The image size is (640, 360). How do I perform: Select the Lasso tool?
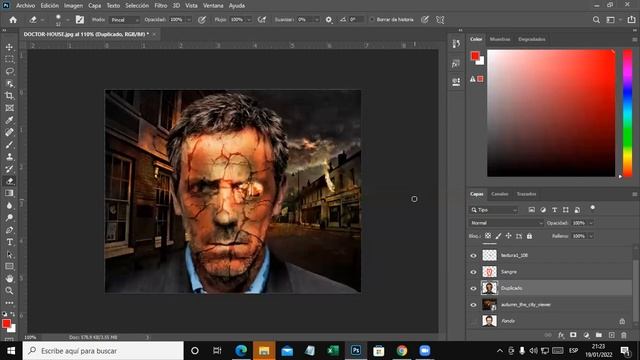9,71
